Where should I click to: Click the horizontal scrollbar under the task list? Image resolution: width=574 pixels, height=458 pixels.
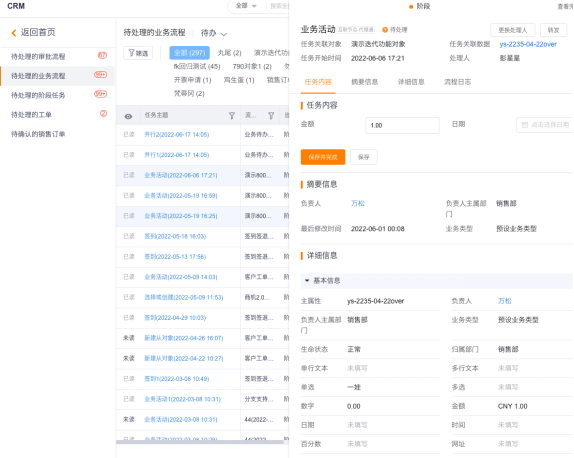tap(200, 442)
